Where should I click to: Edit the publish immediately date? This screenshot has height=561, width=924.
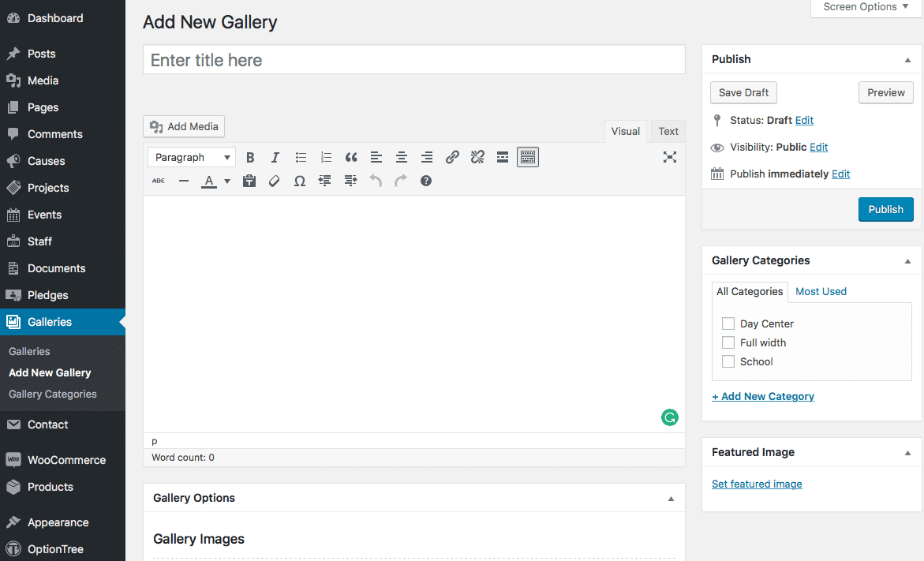click(840, 174)
